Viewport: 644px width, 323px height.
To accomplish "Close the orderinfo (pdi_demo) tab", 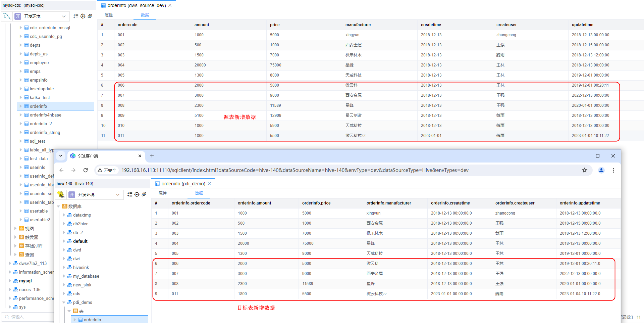I will coord(210,184).
